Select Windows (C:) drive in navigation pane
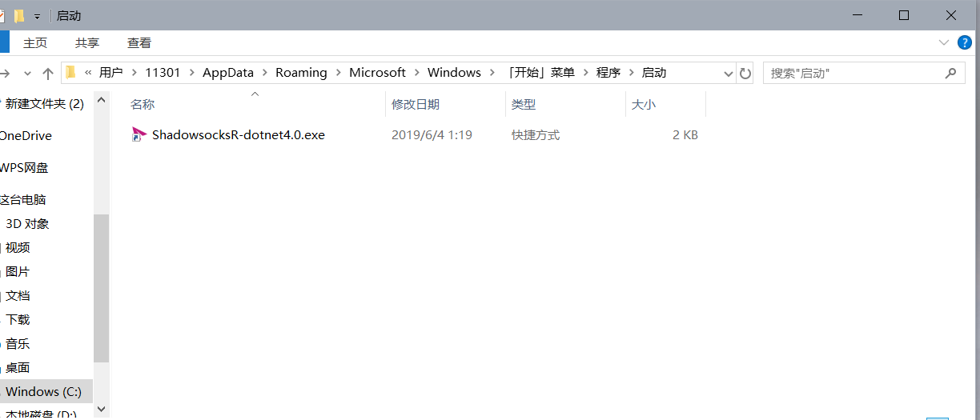The image size is (980, 420). pos(43,391)
